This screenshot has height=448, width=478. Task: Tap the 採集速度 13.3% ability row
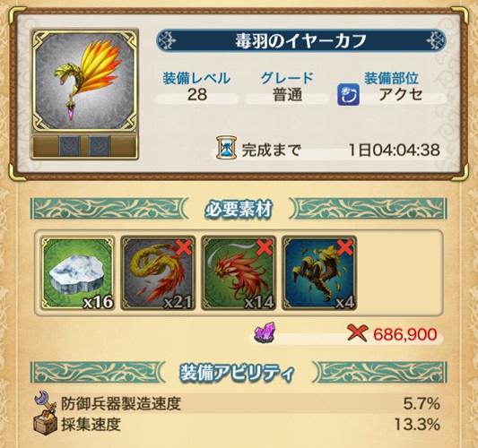pos(237,424)
